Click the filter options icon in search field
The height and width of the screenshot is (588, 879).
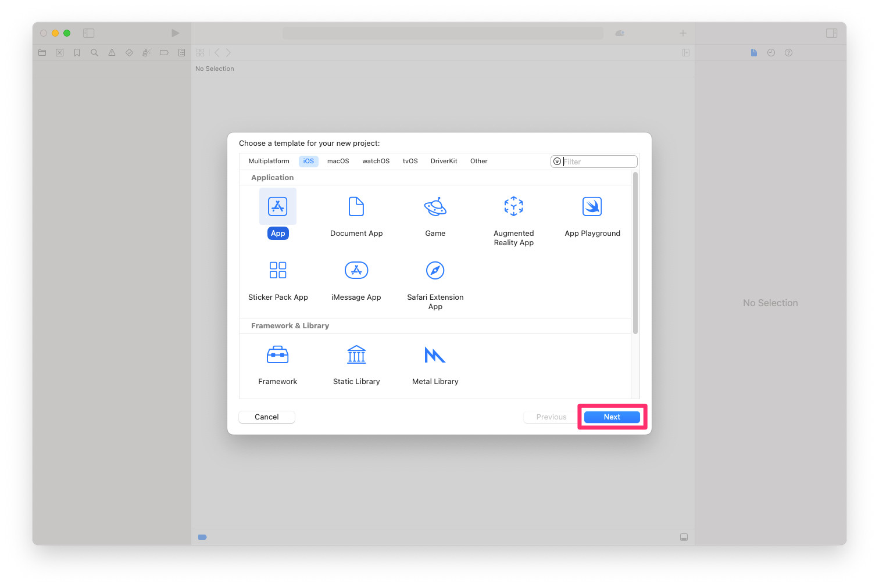pyautogui.click(x=557, y=162)
